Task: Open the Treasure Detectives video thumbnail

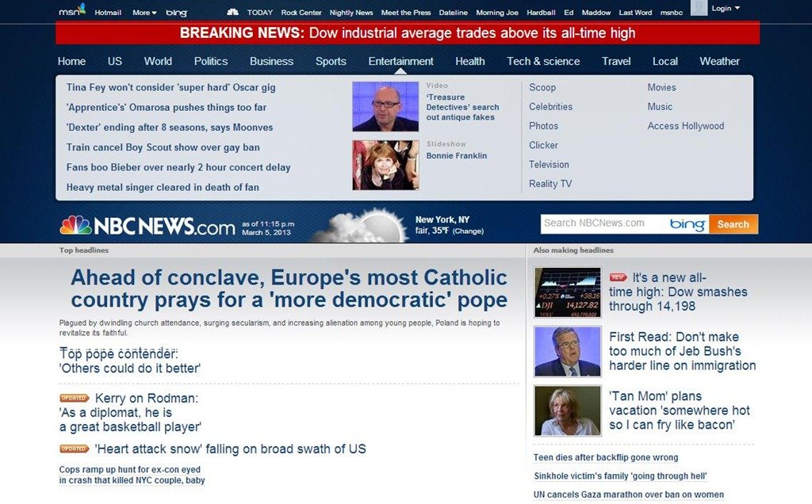Action: pos(385,106)
